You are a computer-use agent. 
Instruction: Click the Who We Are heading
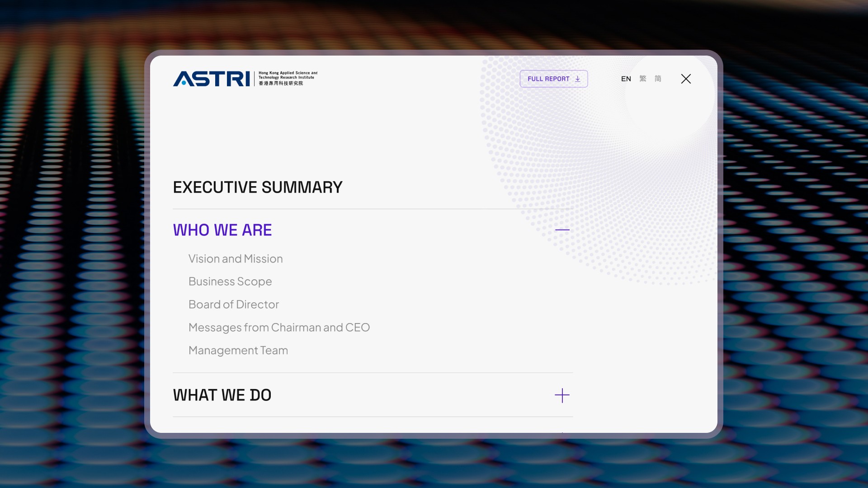222,230
